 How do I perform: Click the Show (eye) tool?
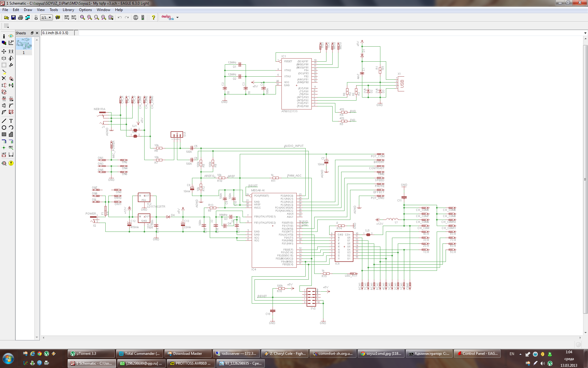[x=11, y=36]
